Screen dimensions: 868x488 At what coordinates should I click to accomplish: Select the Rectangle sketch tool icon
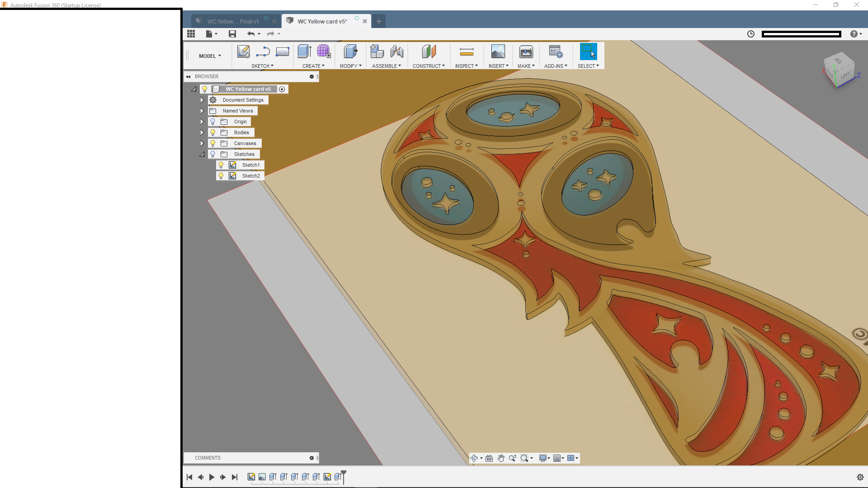pos(283,52)
